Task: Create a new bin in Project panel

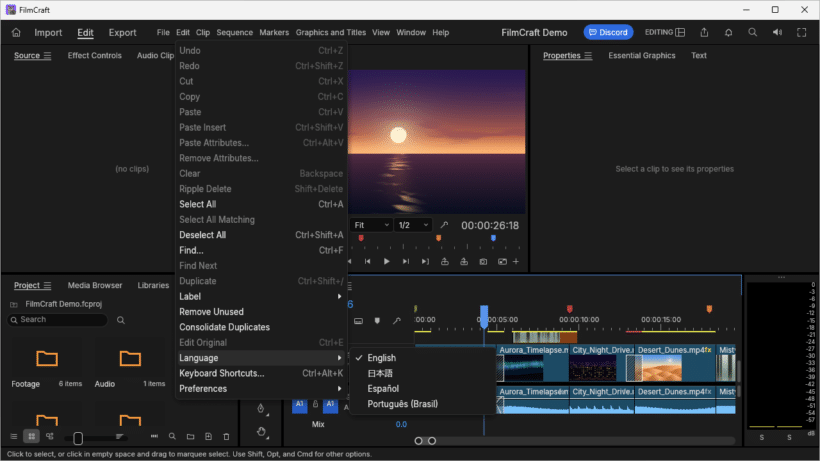Action: tap(190, 436)
